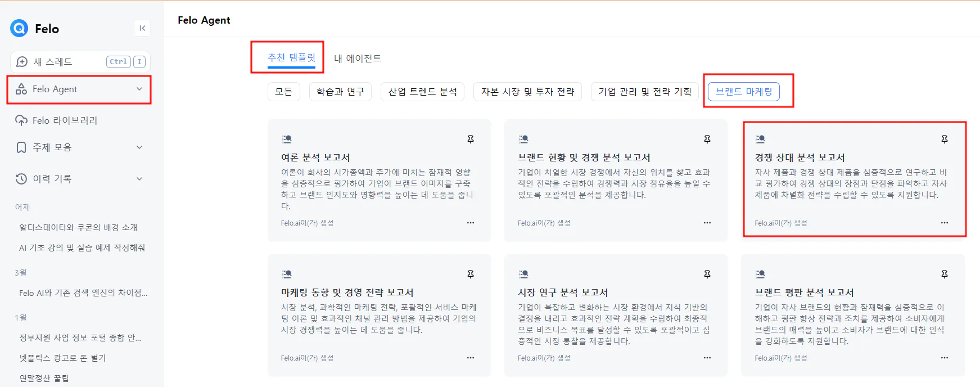This screenshot has height=387, width=980.
Task: Select the 산업 트렌드 분석 category filter
Action: click(423, 92)
